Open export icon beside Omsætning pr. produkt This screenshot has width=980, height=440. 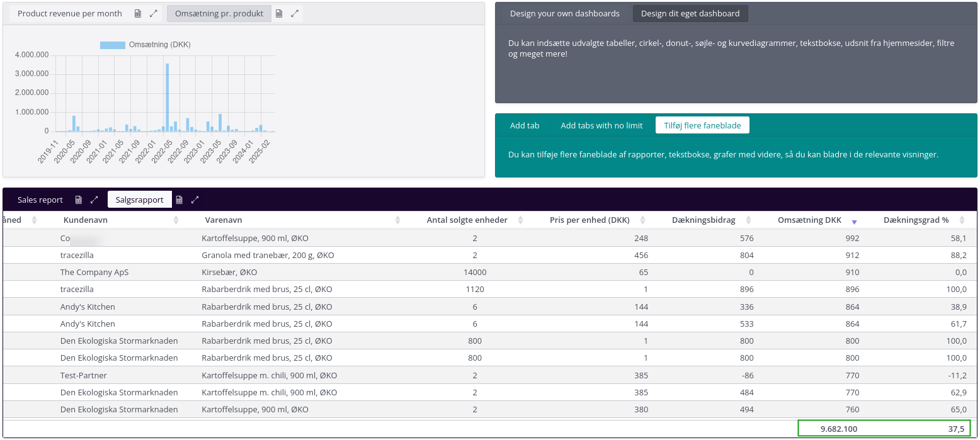point(279,13)
